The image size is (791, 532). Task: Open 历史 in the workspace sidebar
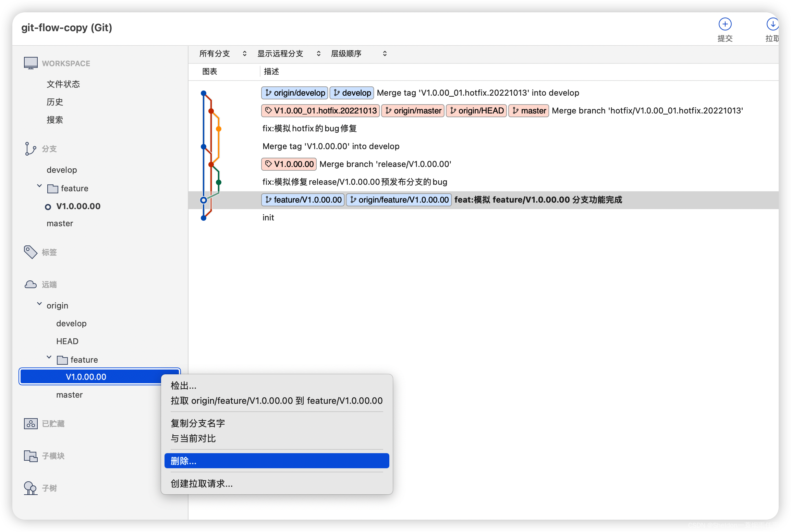(55, 102)
